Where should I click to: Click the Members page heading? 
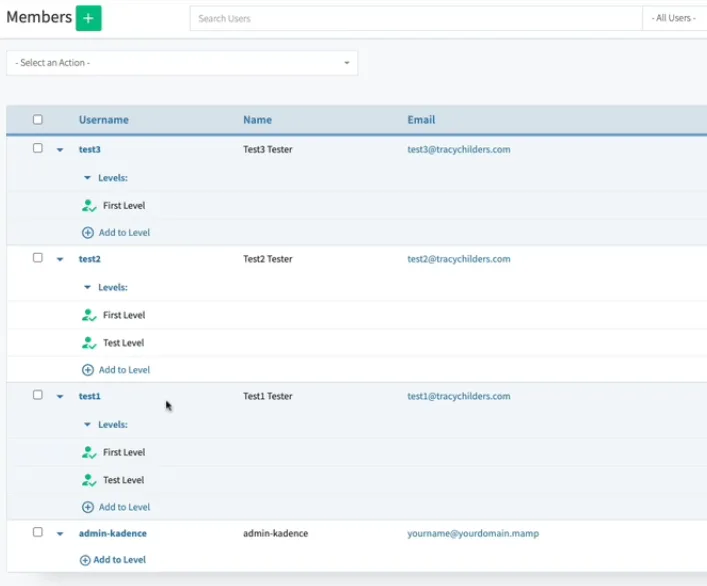pyautogui.click(x=39, y=17)
